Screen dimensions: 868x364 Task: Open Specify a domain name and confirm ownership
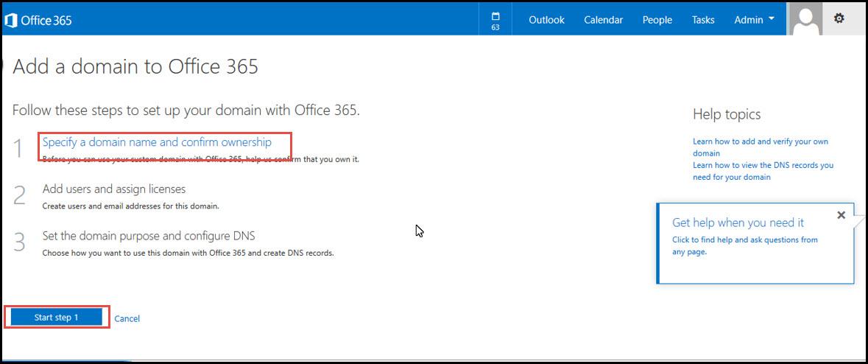[x=158, y=142]
